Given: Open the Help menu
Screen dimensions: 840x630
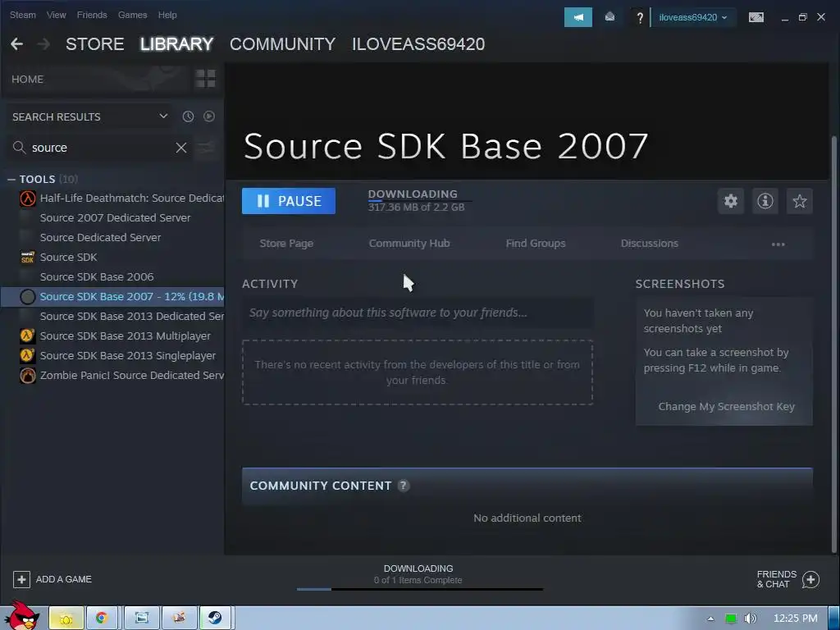Looking at the screenshot, I should click(167, 15).
